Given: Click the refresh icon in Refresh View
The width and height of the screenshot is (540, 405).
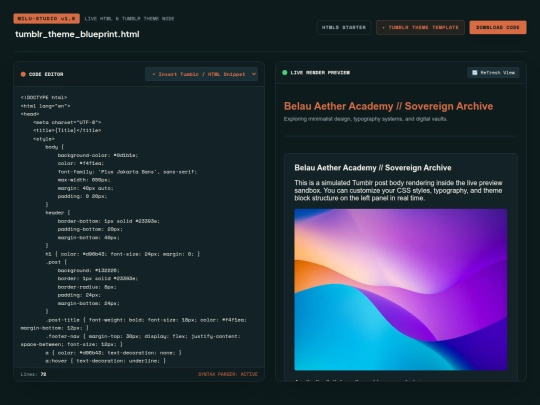Looking at the screenshot, I should (475, 73).
